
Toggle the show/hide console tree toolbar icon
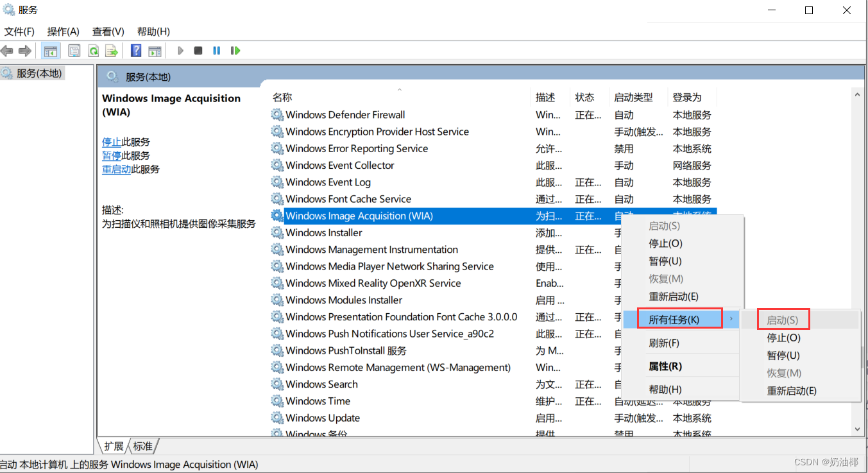pyautogui.click(x=50, y=51)
